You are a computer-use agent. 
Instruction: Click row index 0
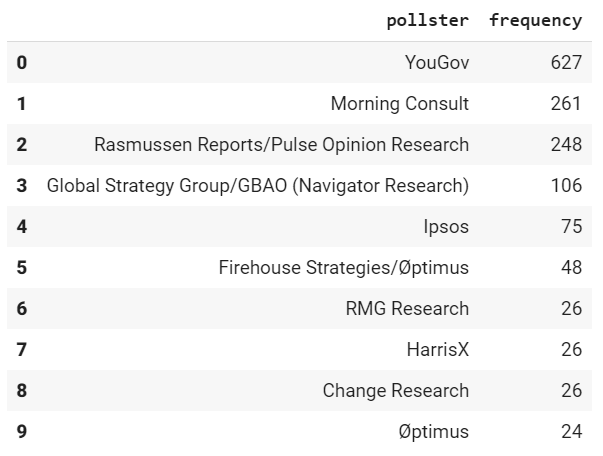point(22,62)
